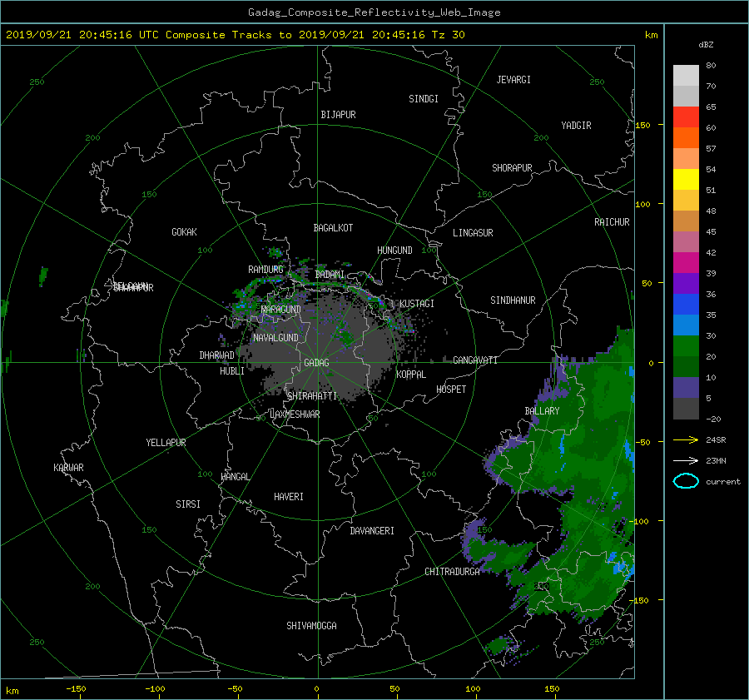
Task: Click the BAGALKOT label on map
Action: [333, 228]
